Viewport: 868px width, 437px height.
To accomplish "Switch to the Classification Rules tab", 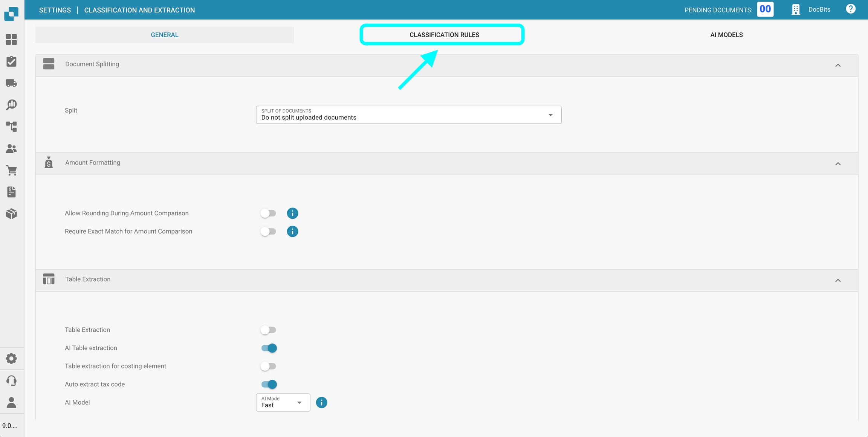I will (444, 35).
